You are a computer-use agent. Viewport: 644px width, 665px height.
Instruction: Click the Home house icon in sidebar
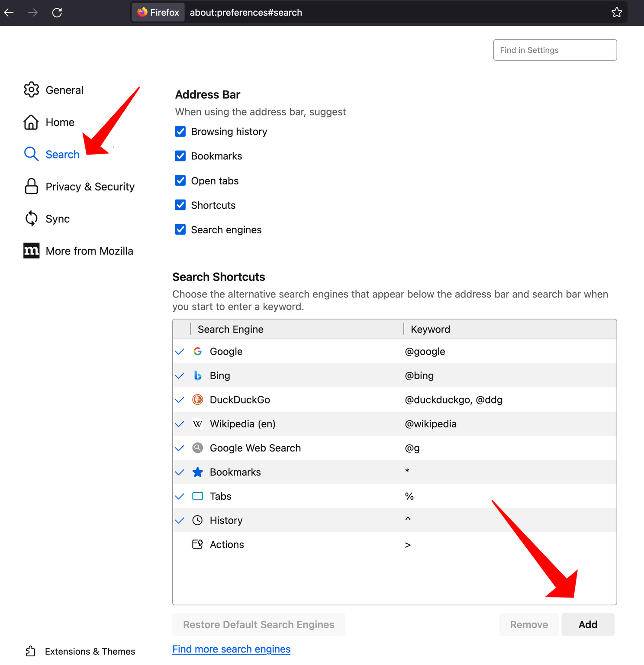click(x=31, y=122)
